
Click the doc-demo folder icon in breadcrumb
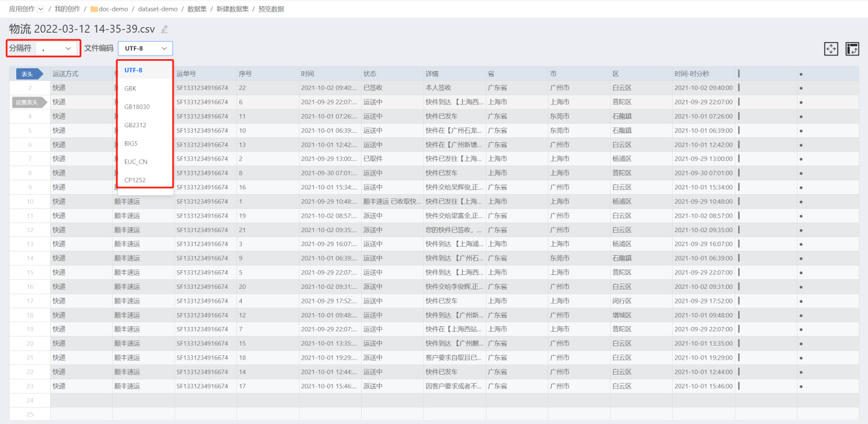(94, 9)
